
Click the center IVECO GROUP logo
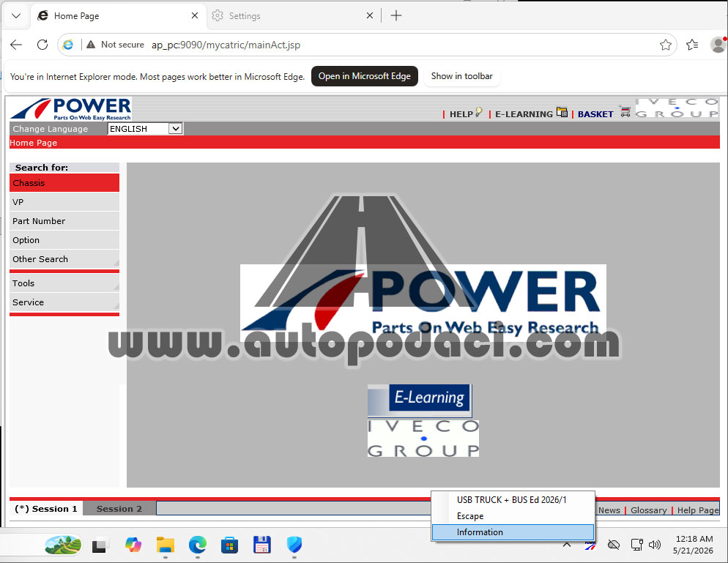click(423, 439)
